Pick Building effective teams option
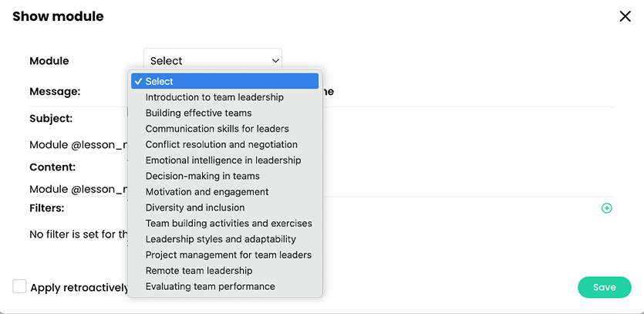 (x=198, y=113)
